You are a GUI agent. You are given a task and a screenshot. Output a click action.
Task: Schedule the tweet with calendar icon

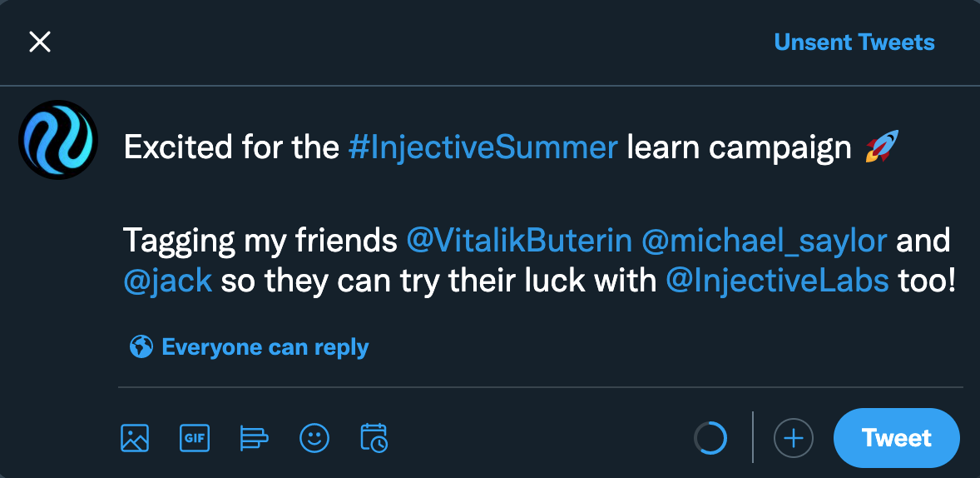[x=374, y=437]
